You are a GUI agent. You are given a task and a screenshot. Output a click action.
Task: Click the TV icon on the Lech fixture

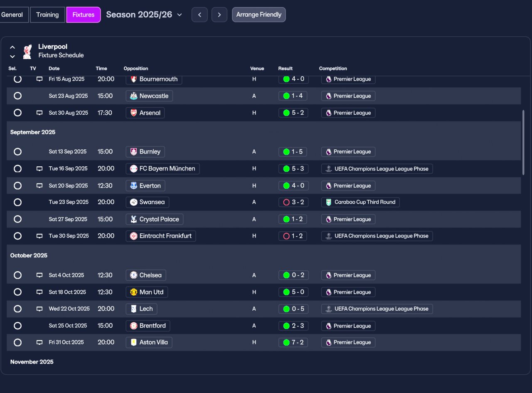(x=39, y=309)
